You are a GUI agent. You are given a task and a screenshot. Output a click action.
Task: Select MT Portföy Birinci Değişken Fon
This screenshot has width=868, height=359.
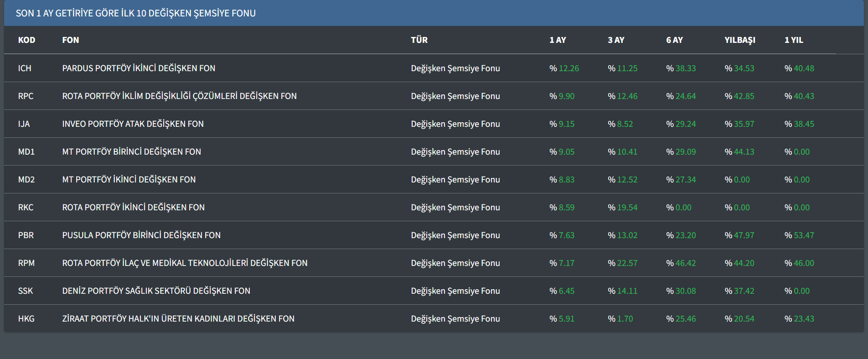[x=131, y=152]
